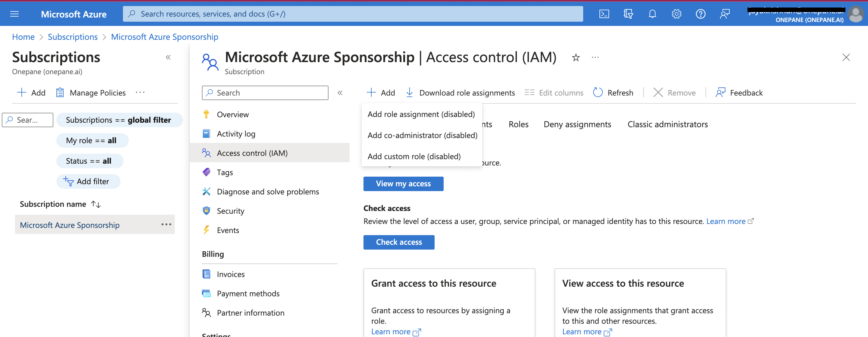
Task: Open Security in the resource menu
Action: point(269,211)
